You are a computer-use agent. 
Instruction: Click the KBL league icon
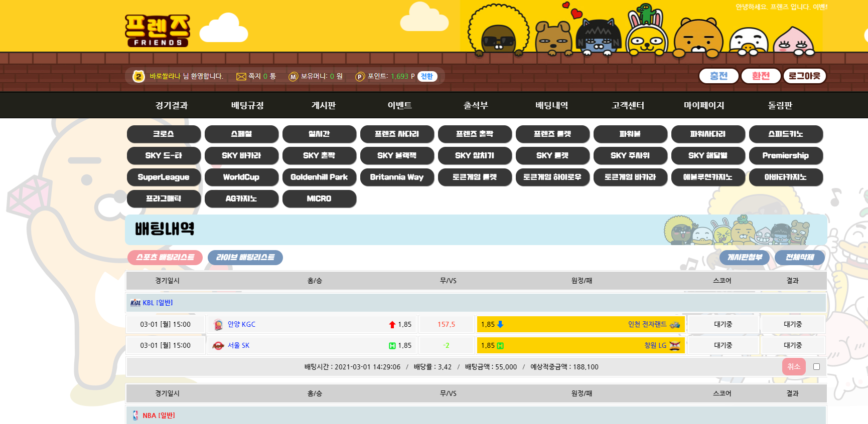[135, 303]
